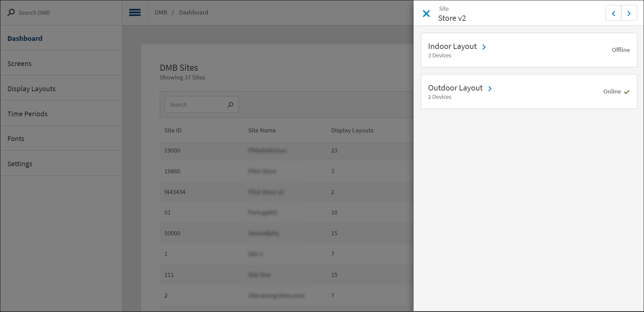Click the green Online checkmark icon
The image size is (644, 312).
(627, 92)
